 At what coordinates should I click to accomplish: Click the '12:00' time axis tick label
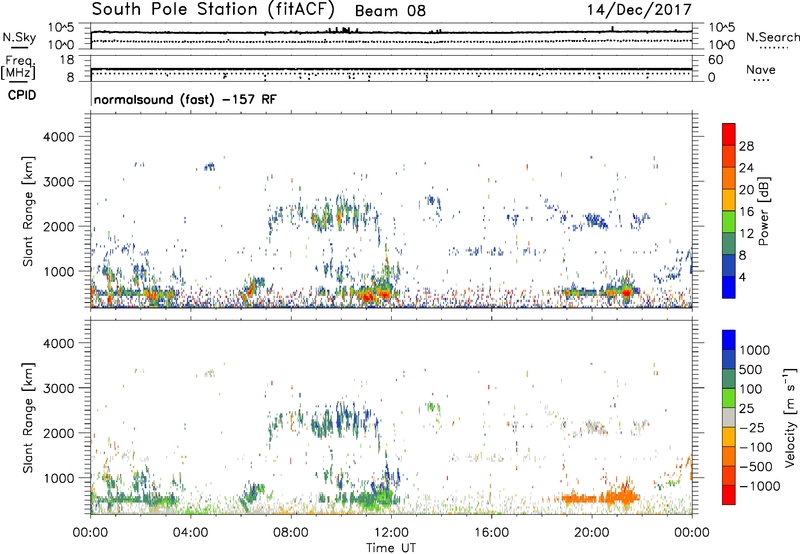click(391, 533)
